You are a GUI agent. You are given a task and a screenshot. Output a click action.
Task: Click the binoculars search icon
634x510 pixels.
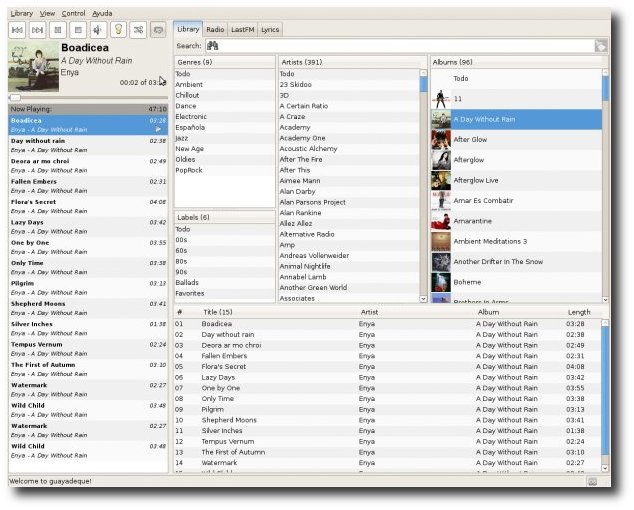coord(213,46)
